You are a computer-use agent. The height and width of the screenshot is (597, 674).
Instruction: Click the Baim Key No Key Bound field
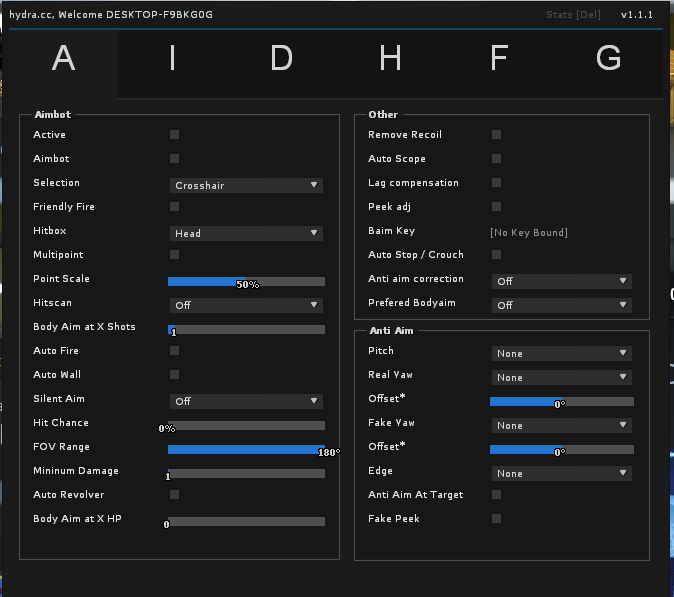(x=529, y=232)
